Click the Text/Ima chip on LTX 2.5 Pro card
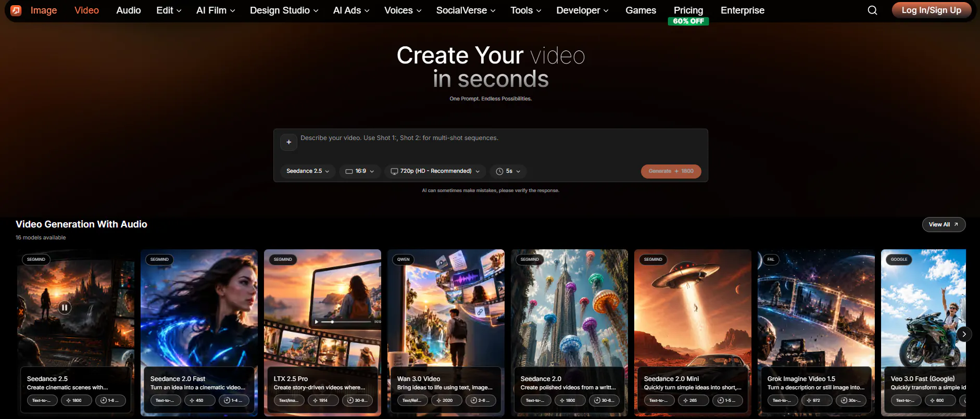The height and width of the screenshot is (419, 980). (x=289, y=400)
